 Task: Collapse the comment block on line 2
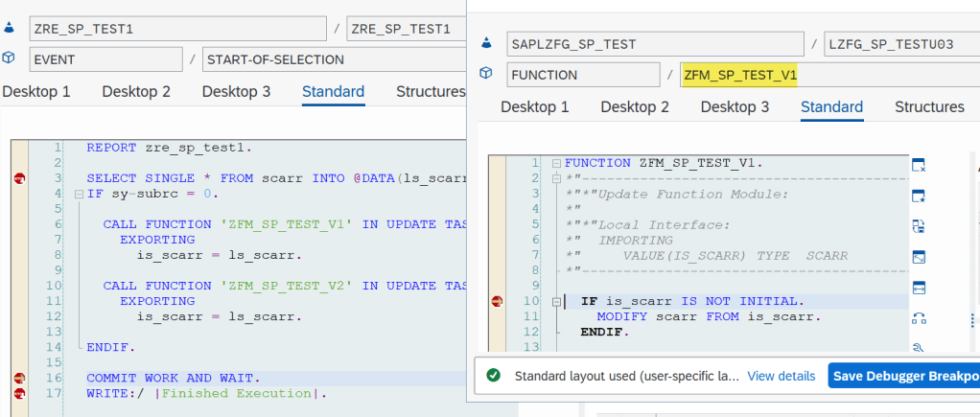pos(554,178)
